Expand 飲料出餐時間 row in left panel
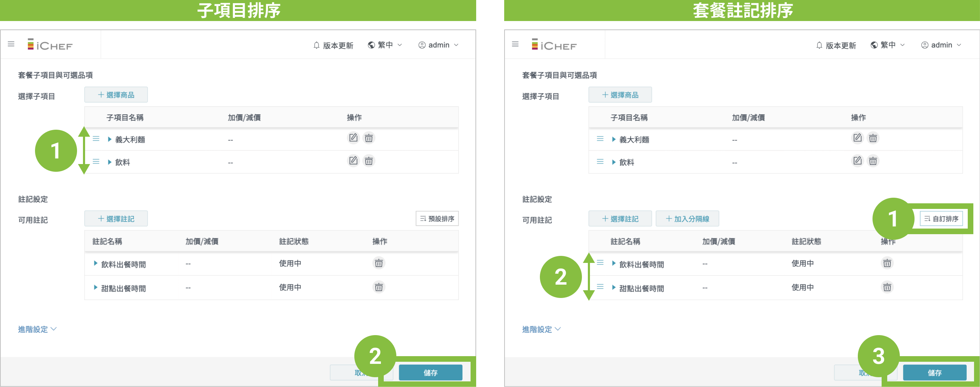The height and width of the screenshot is (387, 980). point(96,263)
